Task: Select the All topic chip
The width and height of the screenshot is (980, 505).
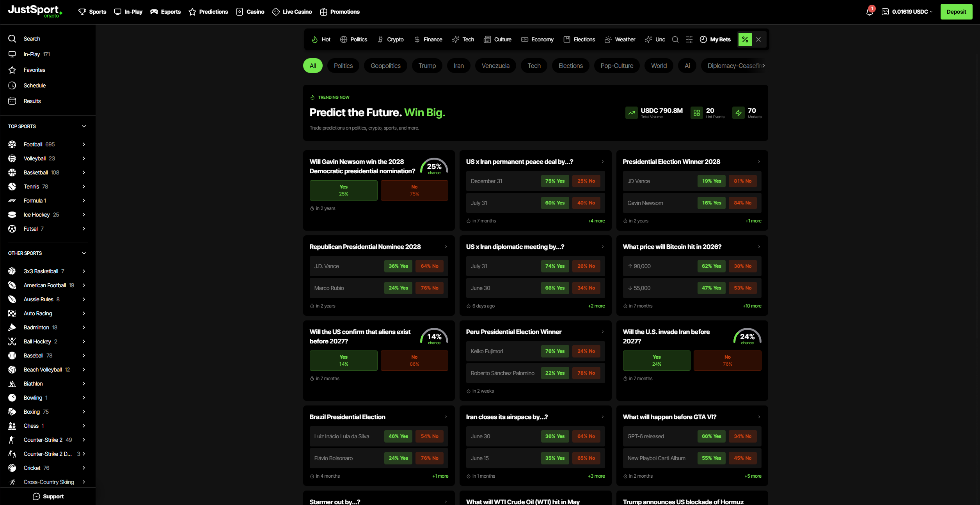Action: [x=313, y=66]
